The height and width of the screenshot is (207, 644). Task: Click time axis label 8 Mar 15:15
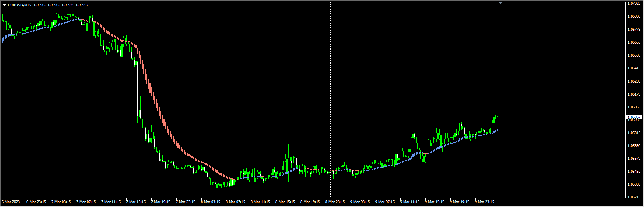coord(285,202)
